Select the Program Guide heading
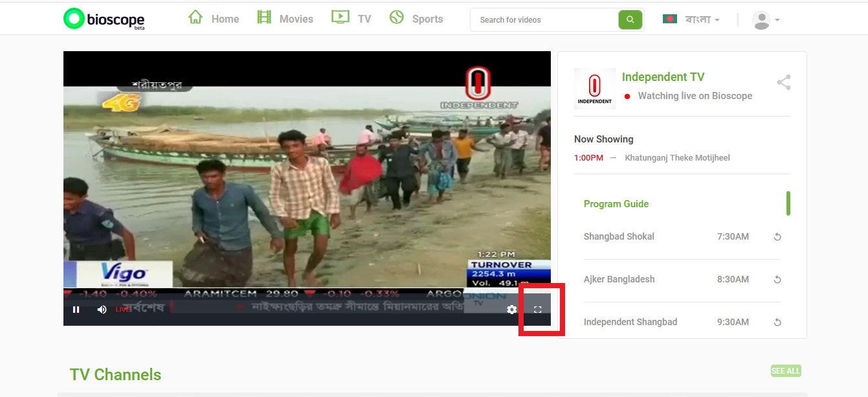The width and height of the screenshot is (868, 397). [616, 204]
